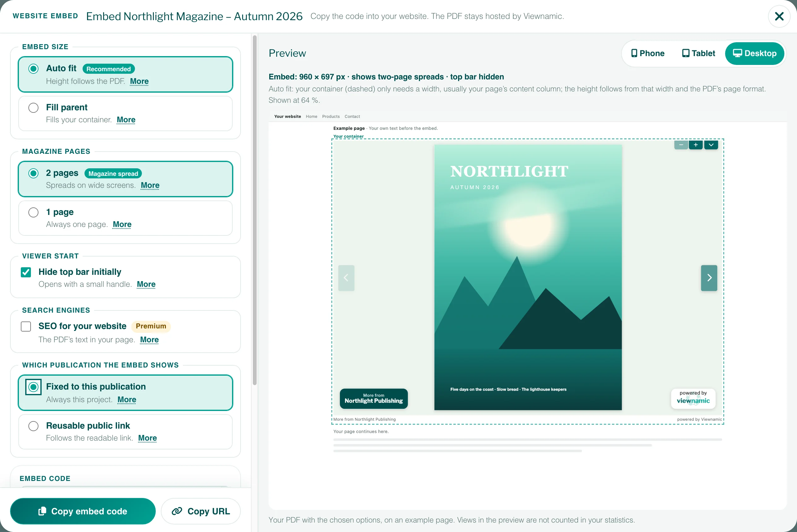
Task: Select the Fill parent radio option
Action: tap(33, 107)
